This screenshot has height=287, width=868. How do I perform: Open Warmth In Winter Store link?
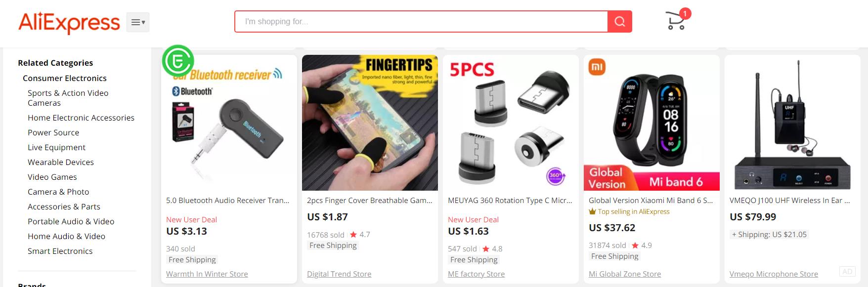[x=207, y=274]
